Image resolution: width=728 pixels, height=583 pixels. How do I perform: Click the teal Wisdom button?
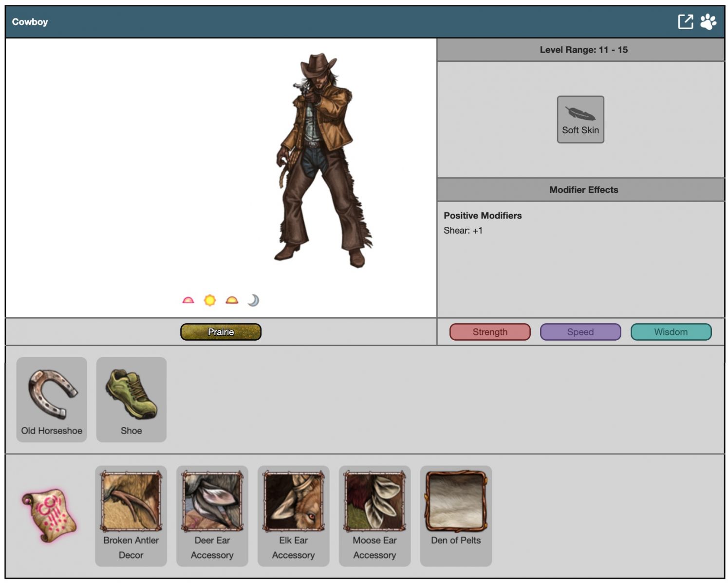pyautogui.click(x=671, y=332)
